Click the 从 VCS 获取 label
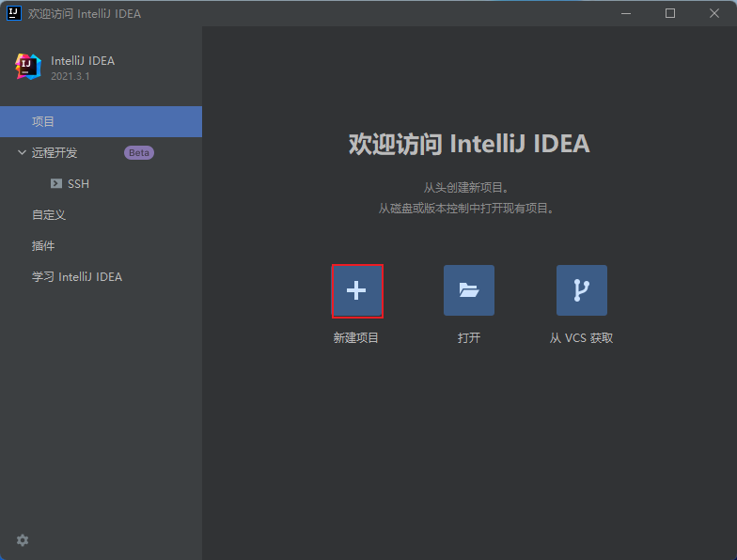 [581, 338]
